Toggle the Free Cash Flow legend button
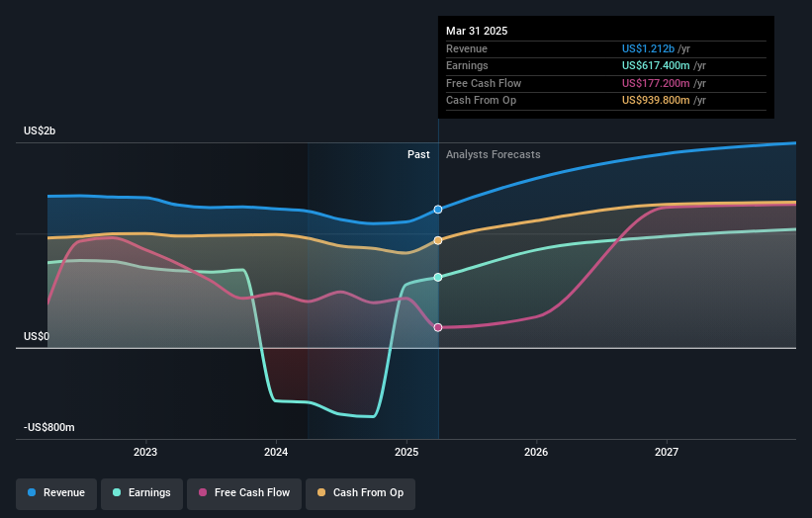 (244, 492)
